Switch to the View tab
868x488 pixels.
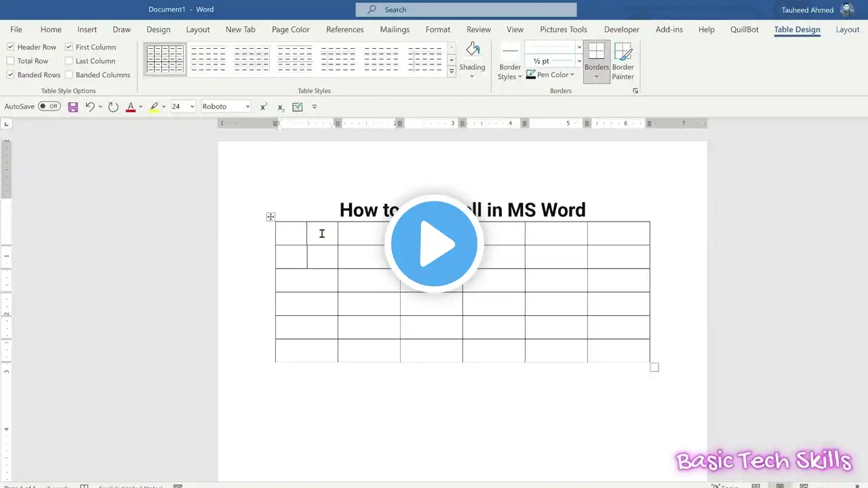point(515,29)
